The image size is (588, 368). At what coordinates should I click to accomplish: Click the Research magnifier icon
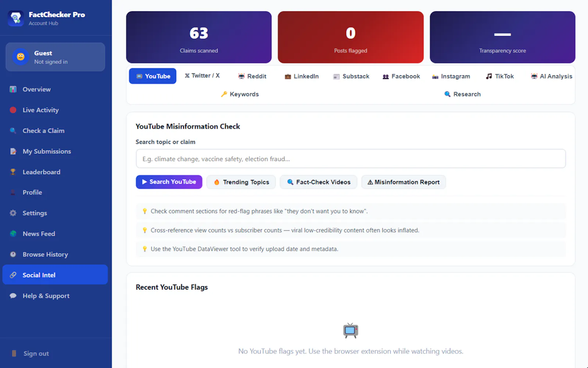[x=447, y=94]
